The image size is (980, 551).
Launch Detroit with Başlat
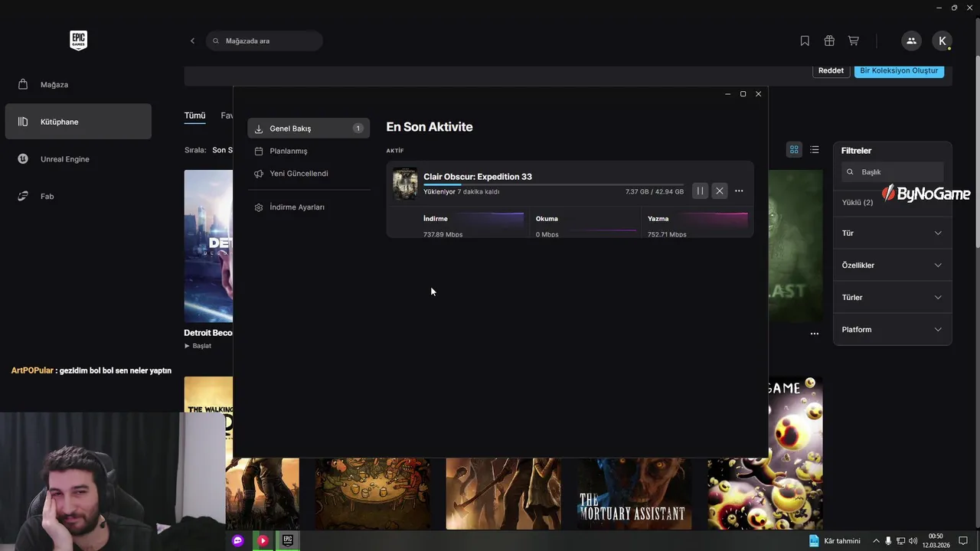(x=198, y=346)
